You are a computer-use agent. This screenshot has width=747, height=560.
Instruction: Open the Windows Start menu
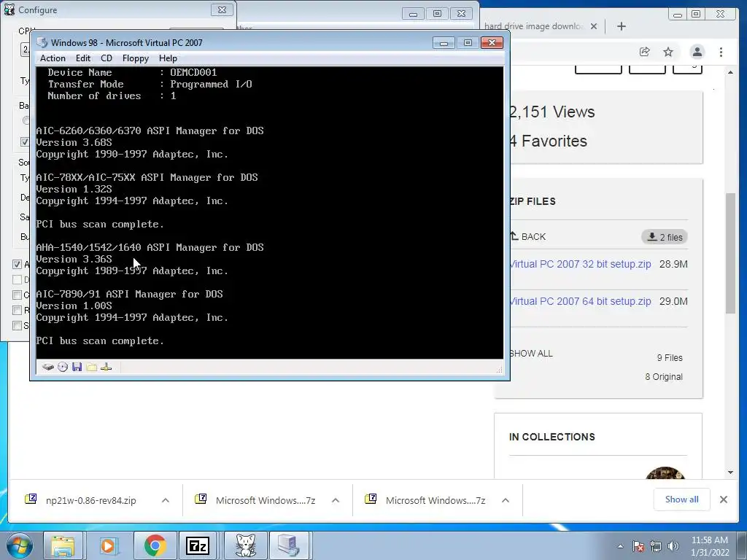20,545
